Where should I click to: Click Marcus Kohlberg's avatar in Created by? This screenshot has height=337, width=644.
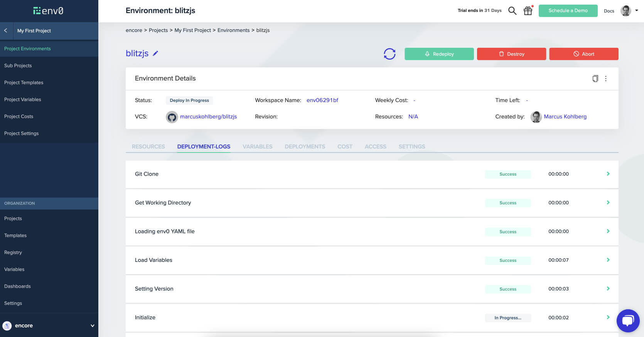click(536, 117)
